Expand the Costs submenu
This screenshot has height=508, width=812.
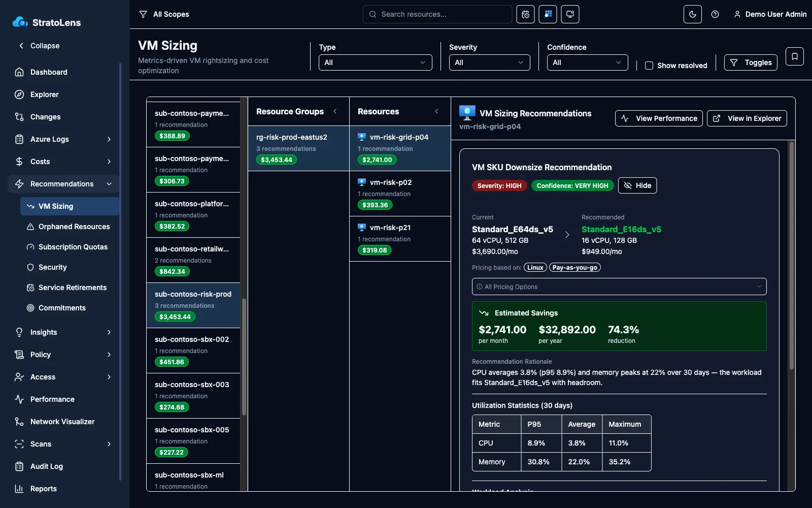[64, 162]
